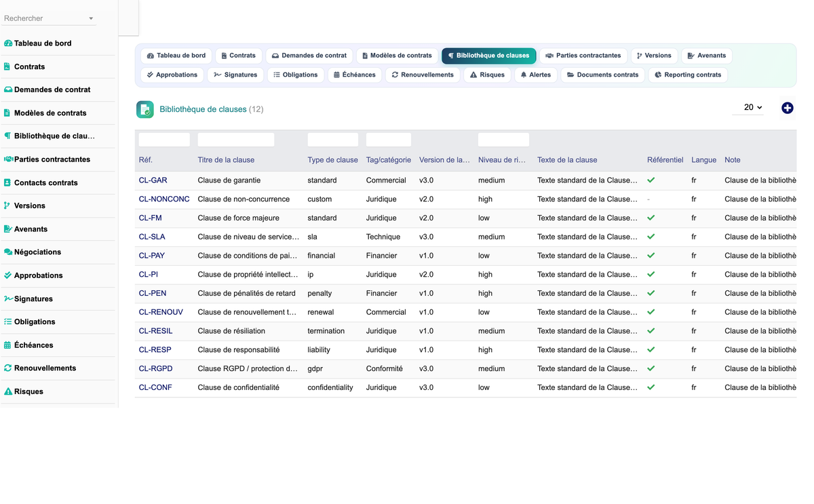Select the Modèles de contrats top tab
The image size is (814, 504).
pos(397,56)
